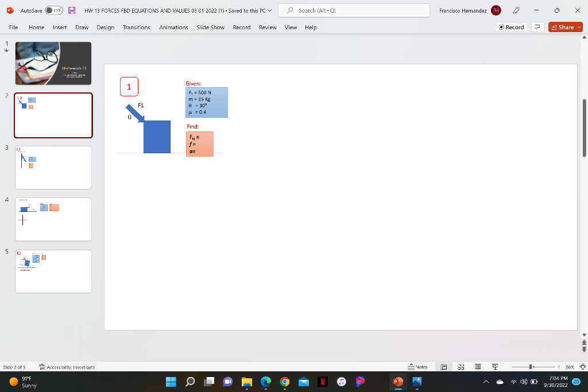Screen dimensions: 588x392
Task: Start Slide Show from status bar
Action: [x=495, y=367]
